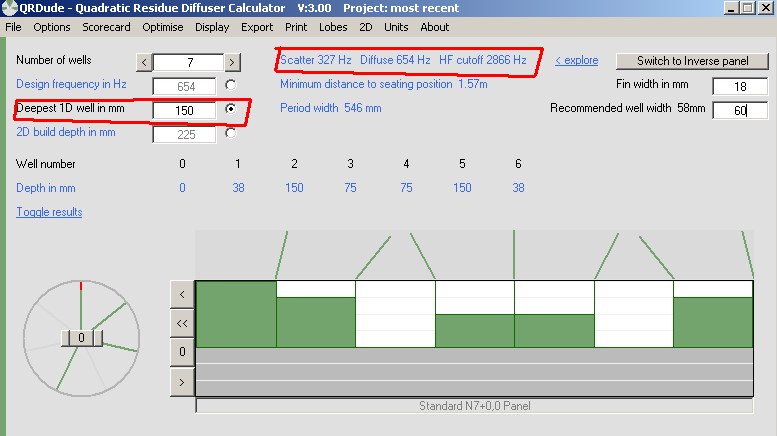Click the 0 slider in the polar dial

point(81,338)
